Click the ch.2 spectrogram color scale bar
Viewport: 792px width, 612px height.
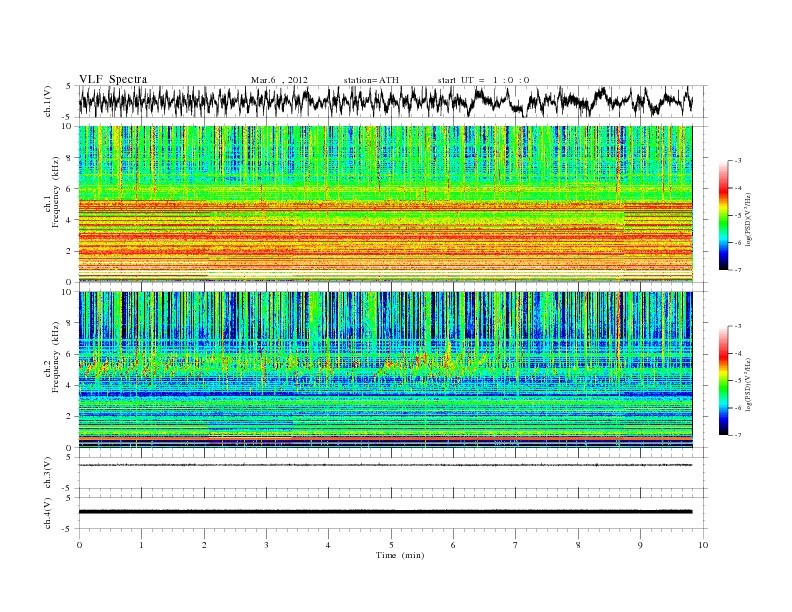723,380
